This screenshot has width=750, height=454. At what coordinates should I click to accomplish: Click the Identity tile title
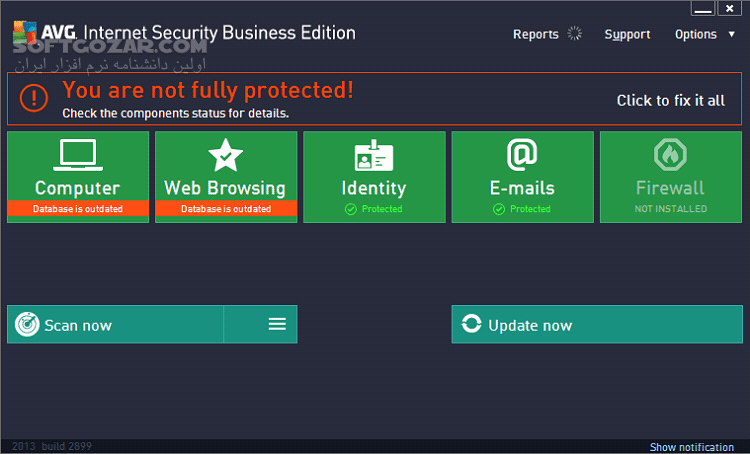pos(374,188)
